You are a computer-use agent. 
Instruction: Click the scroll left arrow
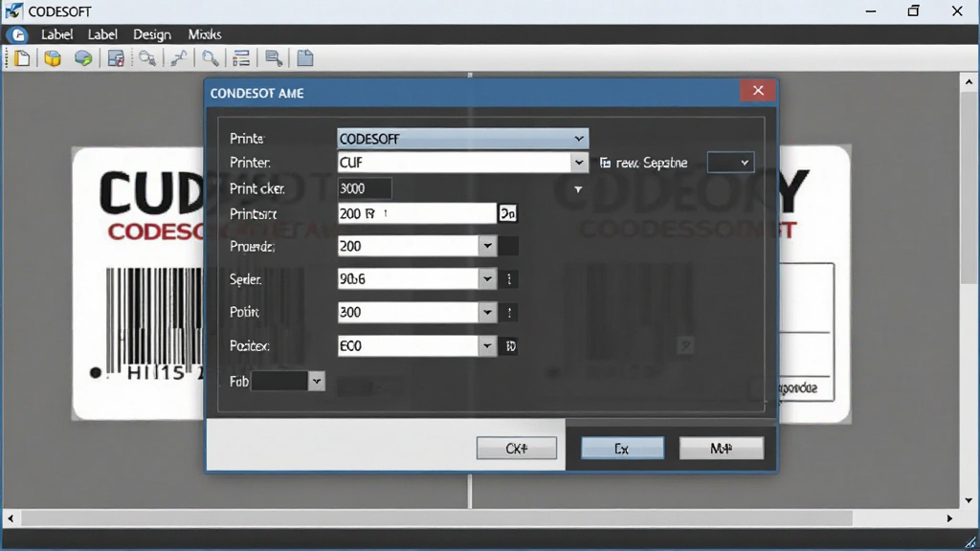(10, 518)
